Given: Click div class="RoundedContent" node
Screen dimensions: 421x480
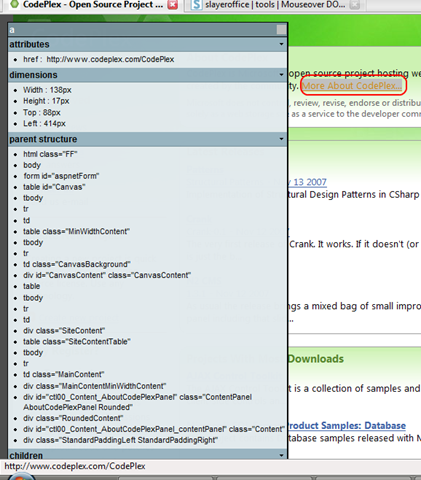Looking at the screenshot, I should coord(73,418).
